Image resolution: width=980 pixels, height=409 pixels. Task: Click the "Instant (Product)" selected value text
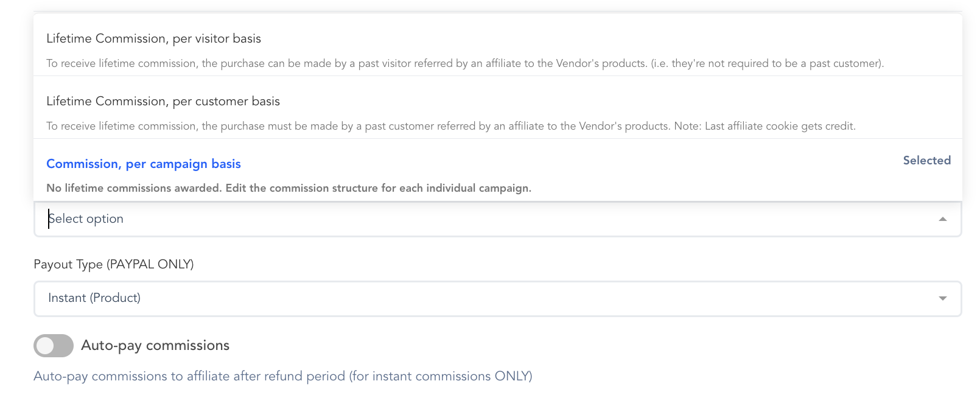coord(94,298)
